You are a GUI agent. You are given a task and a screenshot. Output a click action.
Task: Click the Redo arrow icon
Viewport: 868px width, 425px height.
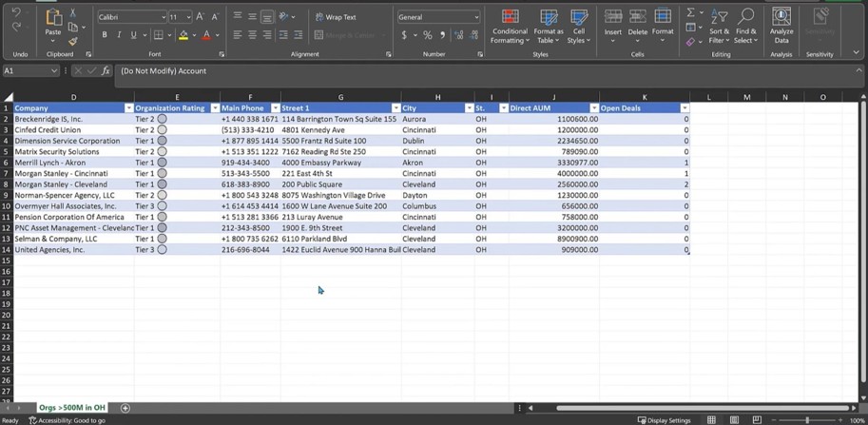coord(16,27)
